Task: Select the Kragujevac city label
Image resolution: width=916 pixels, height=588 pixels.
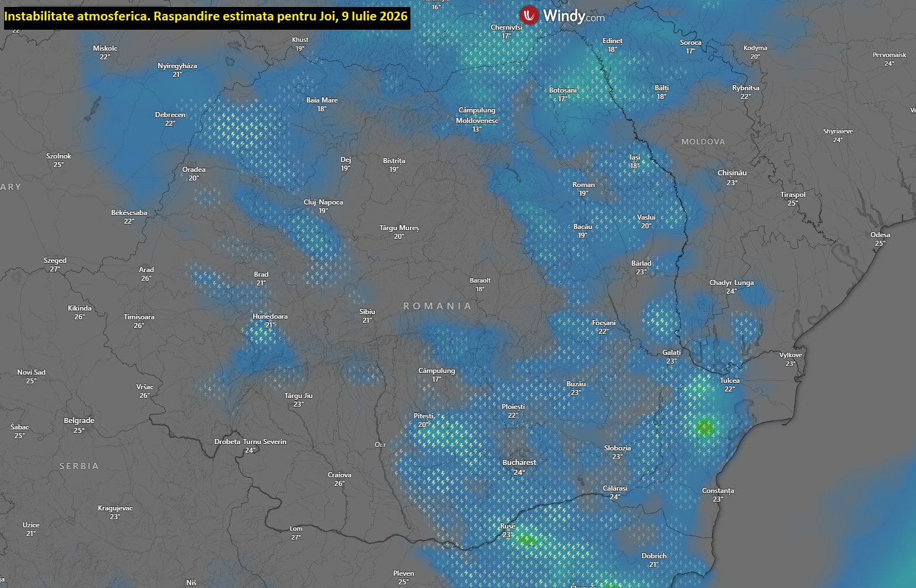Action: coord(115,508)
